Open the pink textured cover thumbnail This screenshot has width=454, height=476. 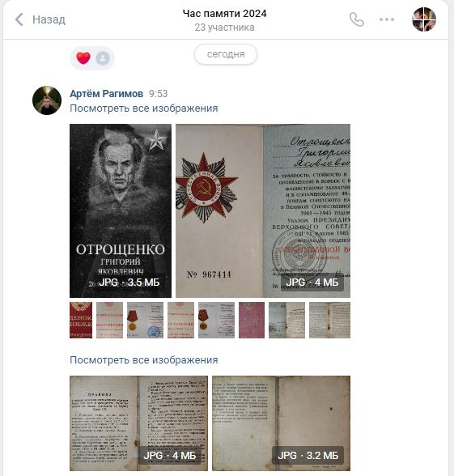[252, 320]
